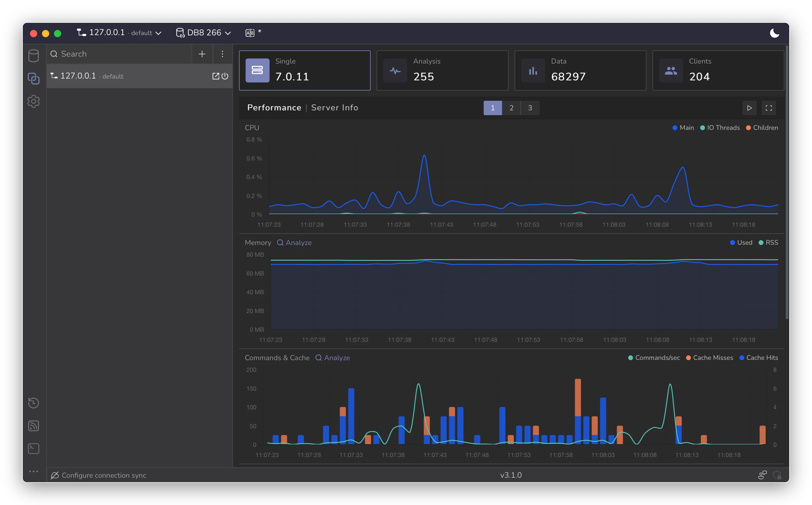Click the language translate icon in title bar
Viewport: 812px width, 505px height.
click(x=250, y=33)
